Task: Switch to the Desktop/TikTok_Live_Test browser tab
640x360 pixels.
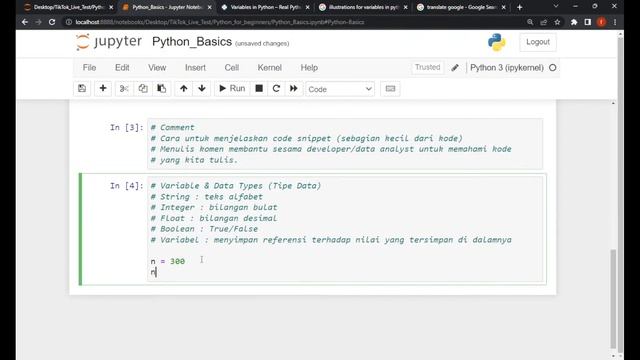Action: (x=67, y=7)
